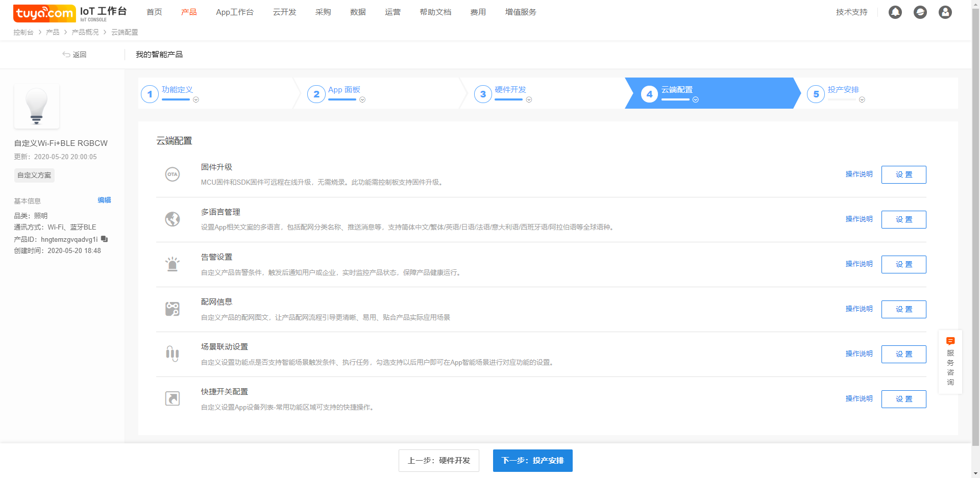Viewport: 980px width, 478px height.
Task: Click the light bulb product image
Action: click(x=37, y=106)
